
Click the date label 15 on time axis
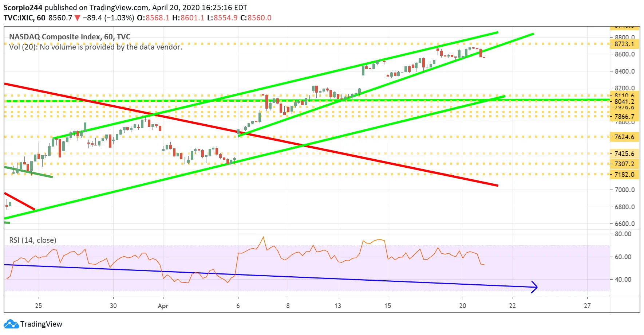(388, 306)
